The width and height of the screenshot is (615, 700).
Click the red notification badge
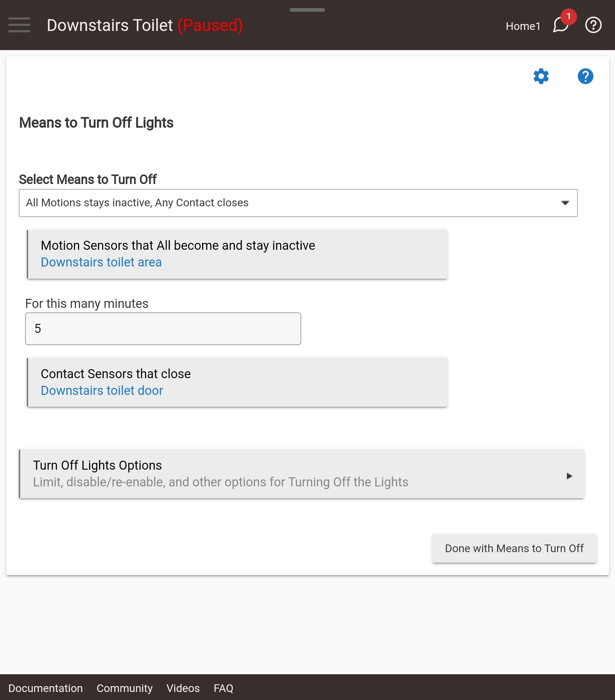(x=568, y=16)
